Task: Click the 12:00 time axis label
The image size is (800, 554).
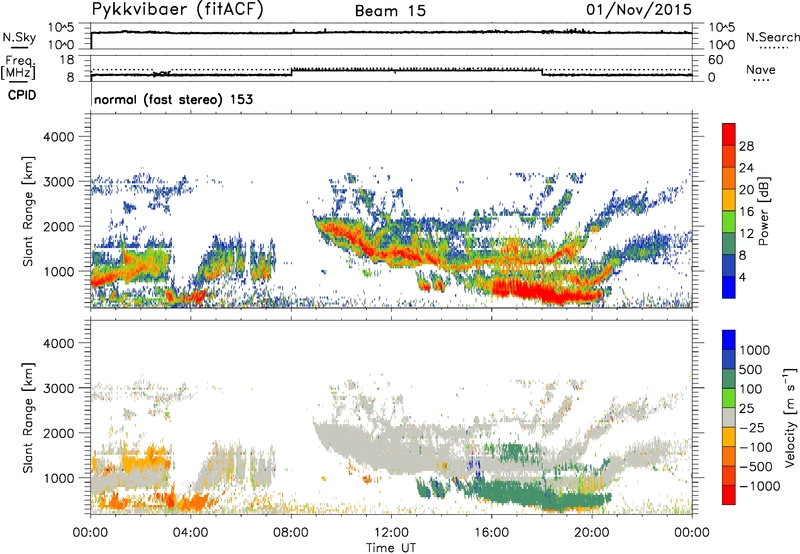Action: point(391,533)
